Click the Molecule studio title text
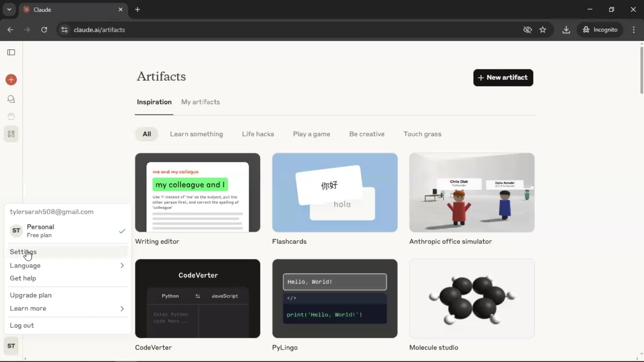This screenshot has height=362, width=644. click(433, 348)
